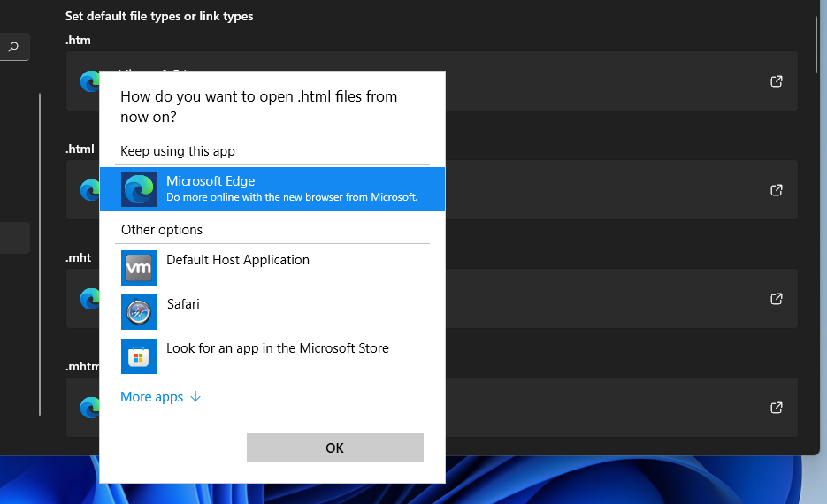Viewport: 827px width, 504px height.
Task: Open external link icon for .mhtml row
Action: click(x=777, y=408)
